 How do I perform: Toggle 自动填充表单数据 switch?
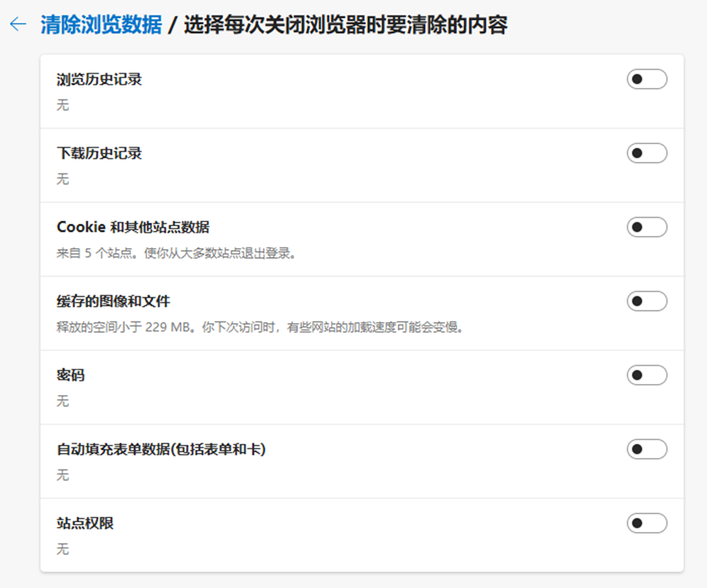(x=647, y=449)
